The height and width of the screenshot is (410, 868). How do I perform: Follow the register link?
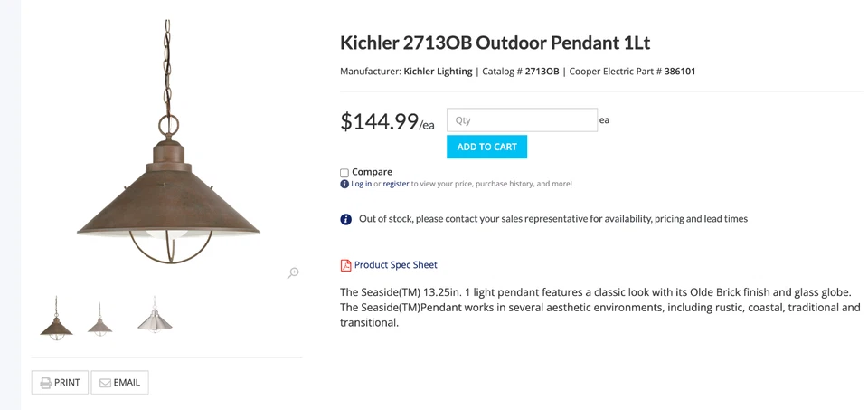[x=396, y=184]
